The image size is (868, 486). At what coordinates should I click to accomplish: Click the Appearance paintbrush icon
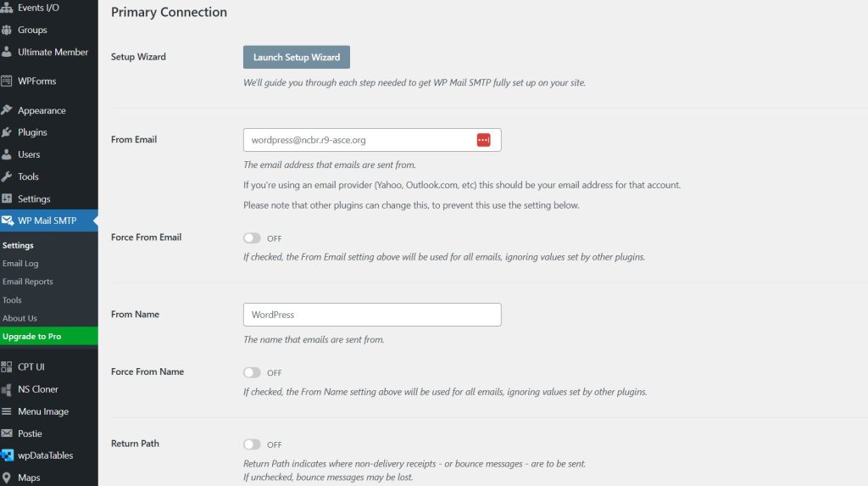(x=8, y=110)
